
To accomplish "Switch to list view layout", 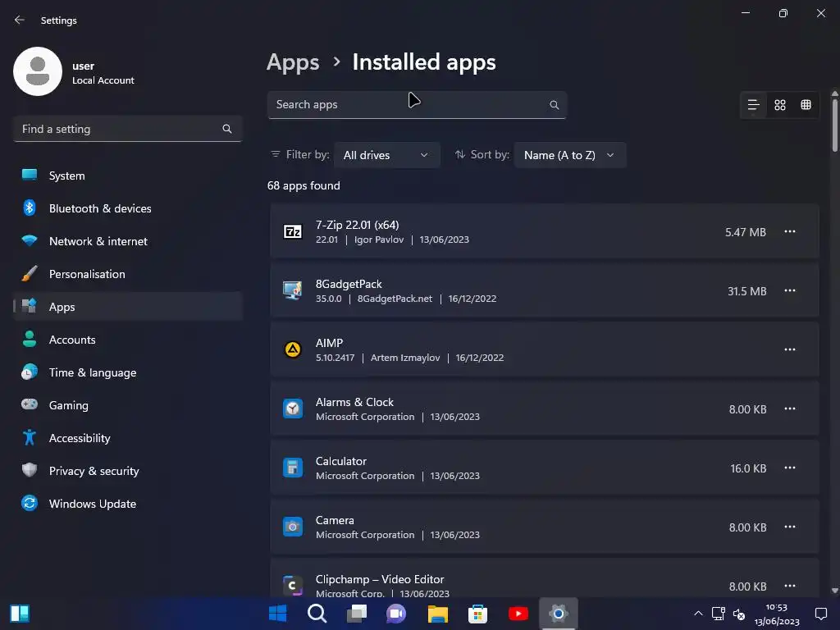I will 753,105.
